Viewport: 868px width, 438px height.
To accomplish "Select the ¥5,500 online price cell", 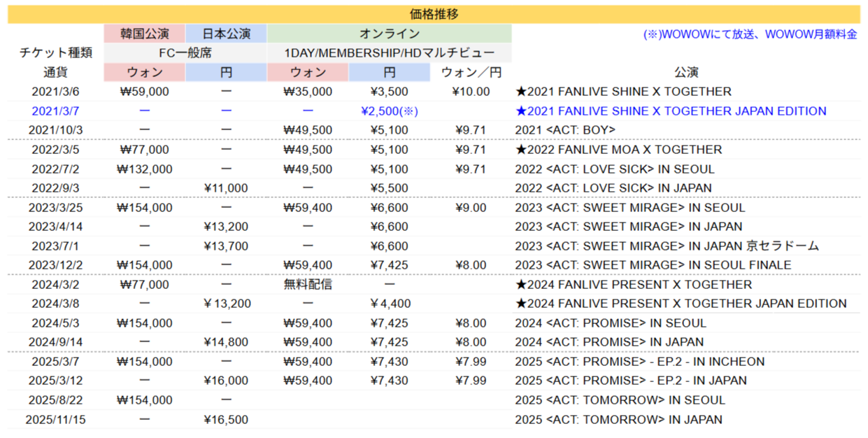I will [390, 188].
